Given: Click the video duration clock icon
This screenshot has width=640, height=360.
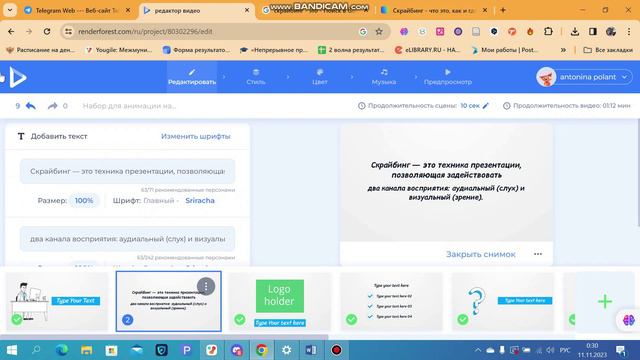Looking at the screenshot, I should (x=507, y=106).
